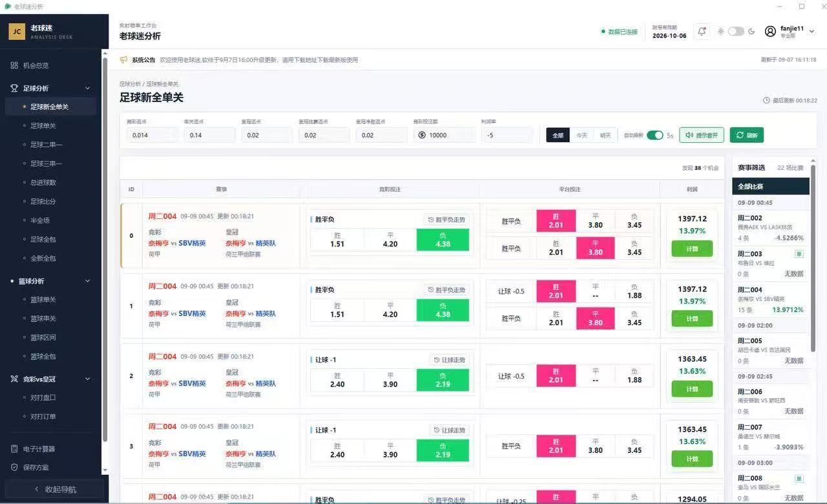
Task: Collapse the 足球分析 menu chevron
Action: pyautogui.click(x=88, y=88)
